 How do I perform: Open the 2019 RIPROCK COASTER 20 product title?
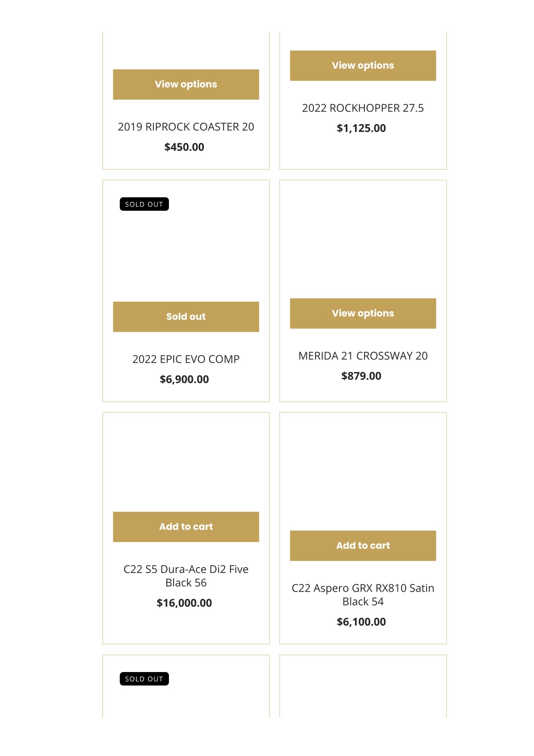186,127
